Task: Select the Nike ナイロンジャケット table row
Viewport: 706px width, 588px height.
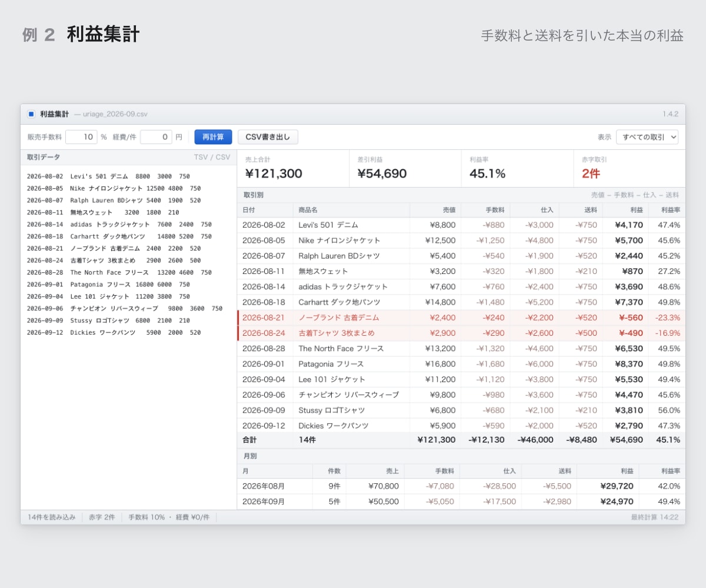Action: pyautogui.click(x=461, y=240)
